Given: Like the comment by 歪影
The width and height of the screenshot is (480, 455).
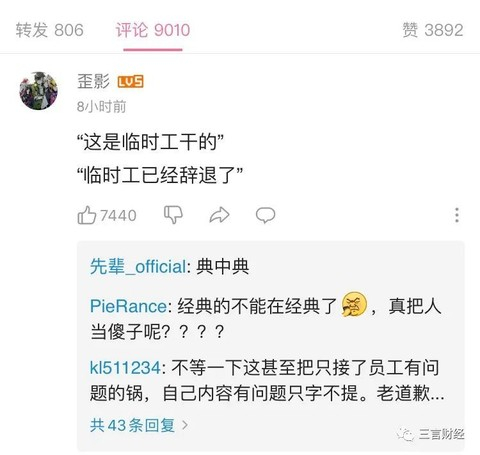Looking at the screenshot, I should tap(87, 215).
